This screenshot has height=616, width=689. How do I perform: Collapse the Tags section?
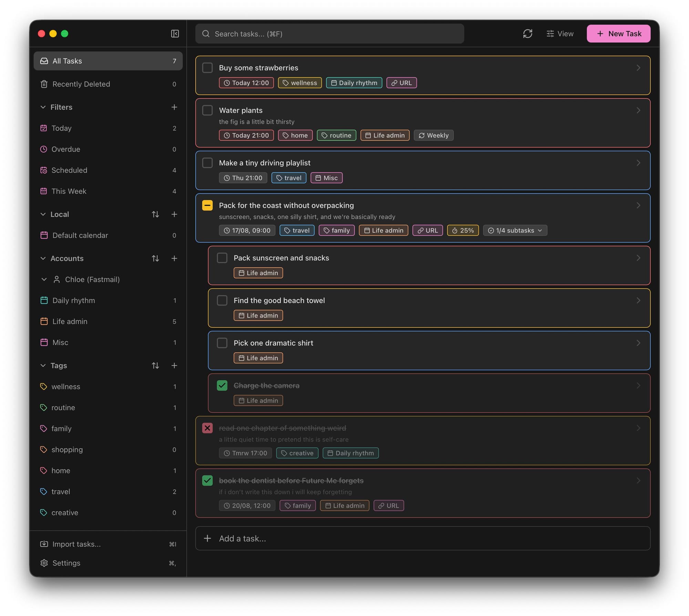(43, 366)
